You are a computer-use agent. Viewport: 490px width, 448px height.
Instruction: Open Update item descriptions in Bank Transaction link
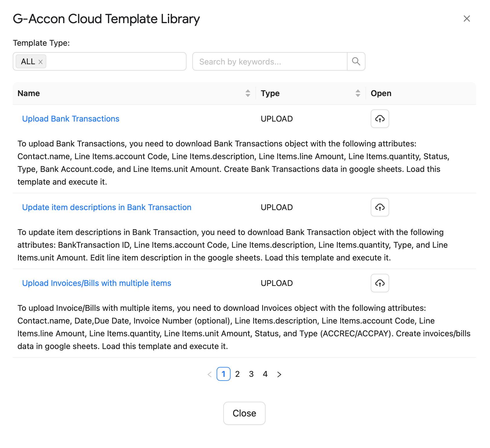107,207
